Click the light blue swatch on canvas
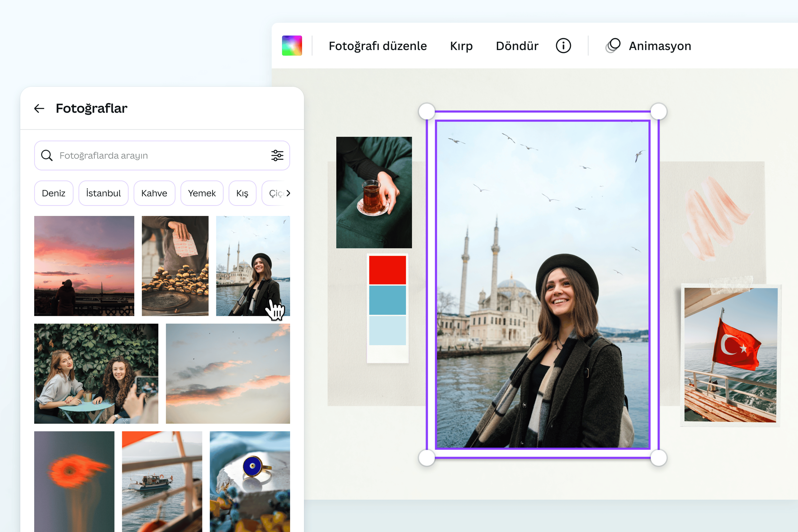This screenshot has width=798, height=532. (387, 331)
